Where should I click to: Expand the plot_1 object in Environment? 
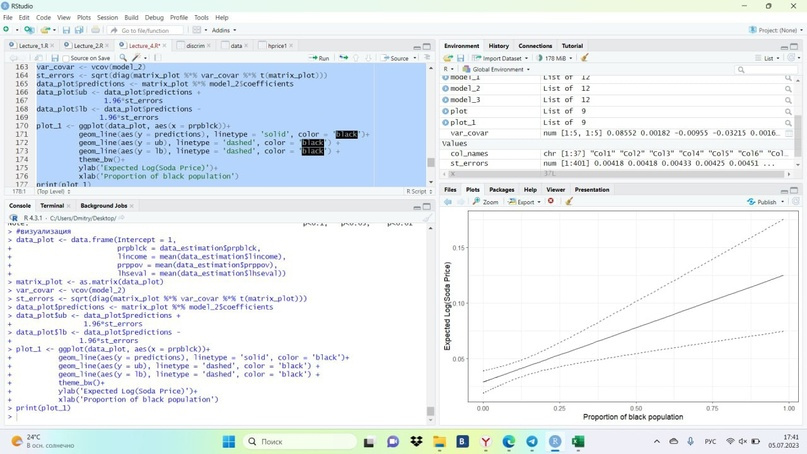[x=446, y=122]
